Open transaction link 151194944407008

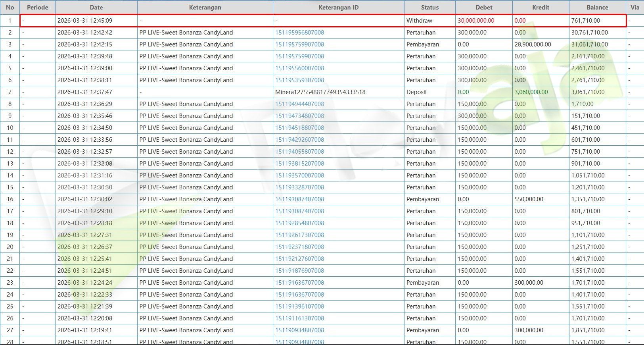click(x=299, y=104)
